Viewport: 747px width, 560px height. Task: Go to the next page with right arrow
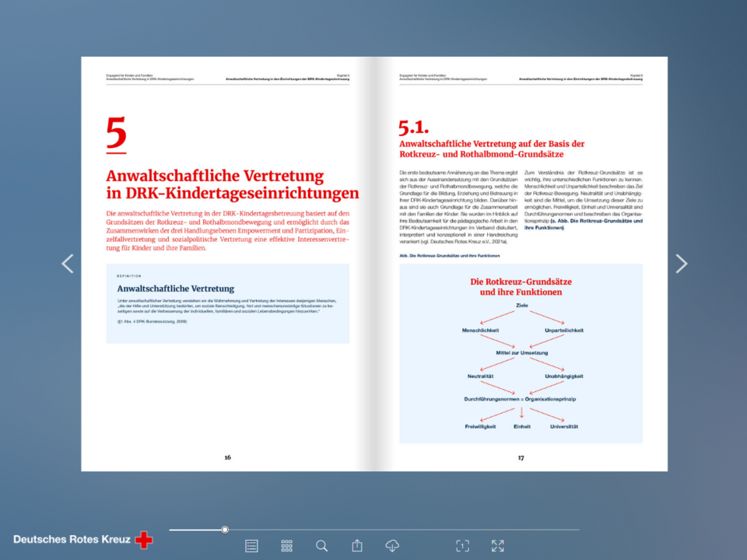[681, 264]
